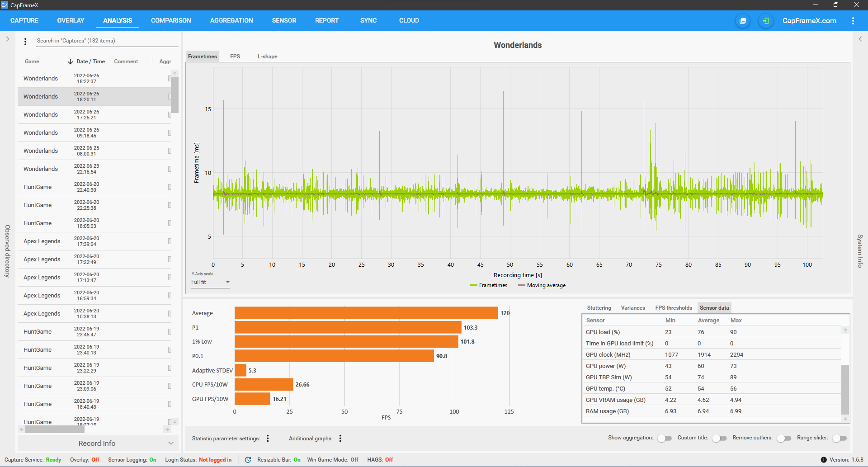
Task: Click the GPU clock (MHz) sensor row
Action: [711, 355]
